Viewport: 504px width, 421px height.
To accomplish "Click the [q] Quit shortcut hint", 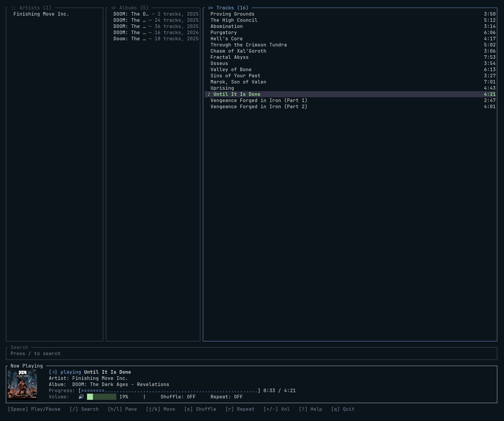I will coord(343,409).
